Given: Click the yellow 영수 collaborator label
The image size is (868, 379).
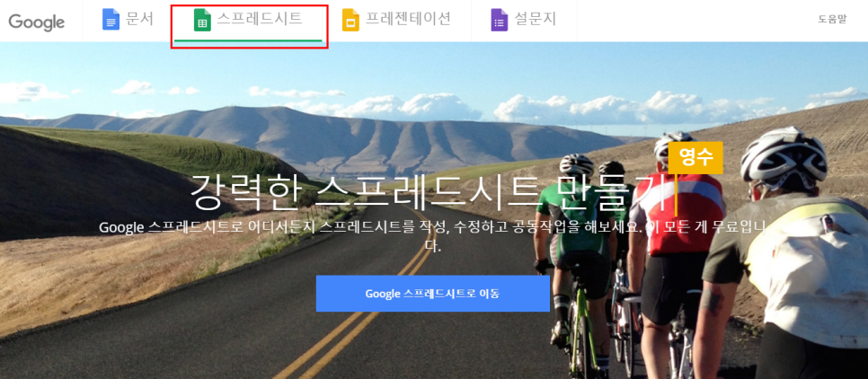Looking at the screenshot, I should click(695, 158).
